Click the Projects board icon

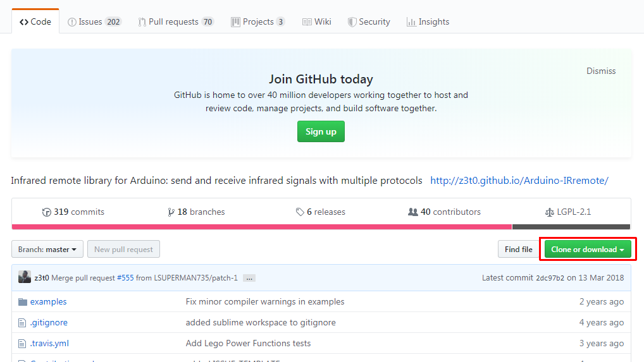[235, 22]
